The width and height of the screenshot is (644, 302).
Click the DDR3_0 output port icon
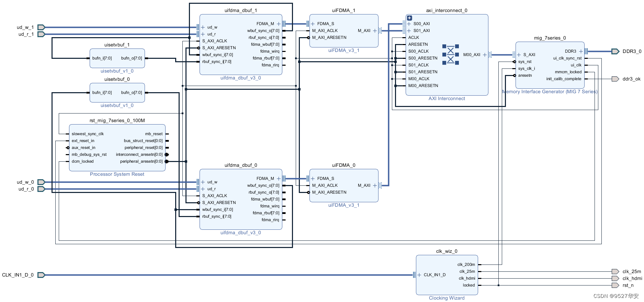click(615, 51)
